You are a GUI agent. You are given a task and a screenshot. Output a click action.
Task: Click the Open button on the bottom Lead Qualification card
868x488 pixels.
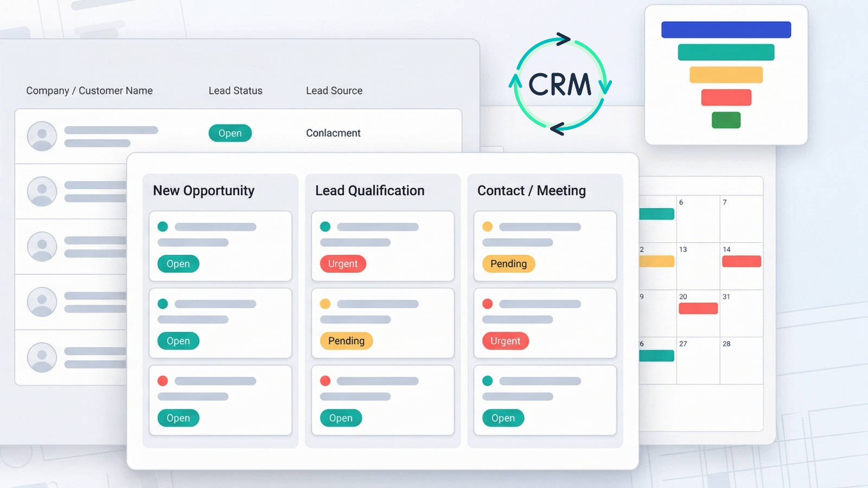coord(340,418)
